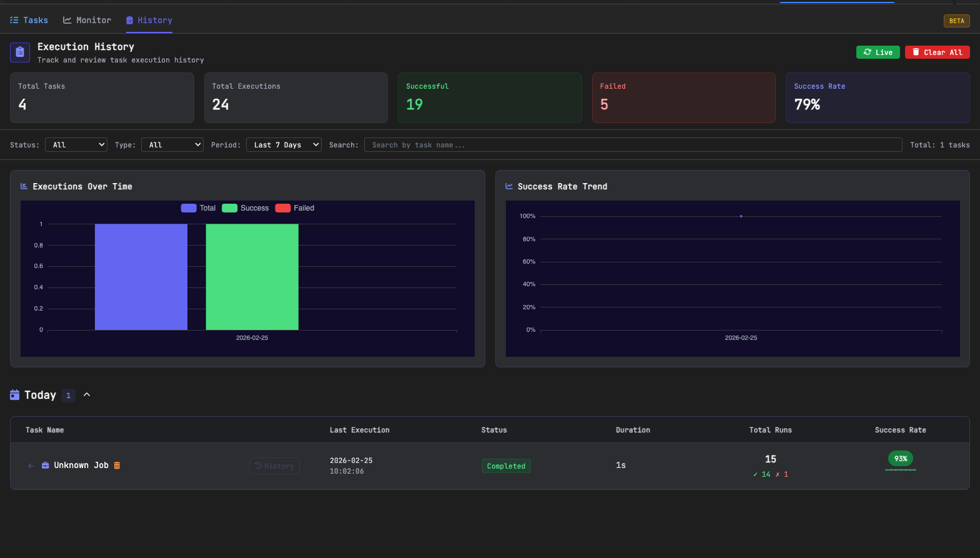The height and width of the screenshot is (558, 980).
Task: Click the Success Rate 79% card
Action: tap(878, 98)
